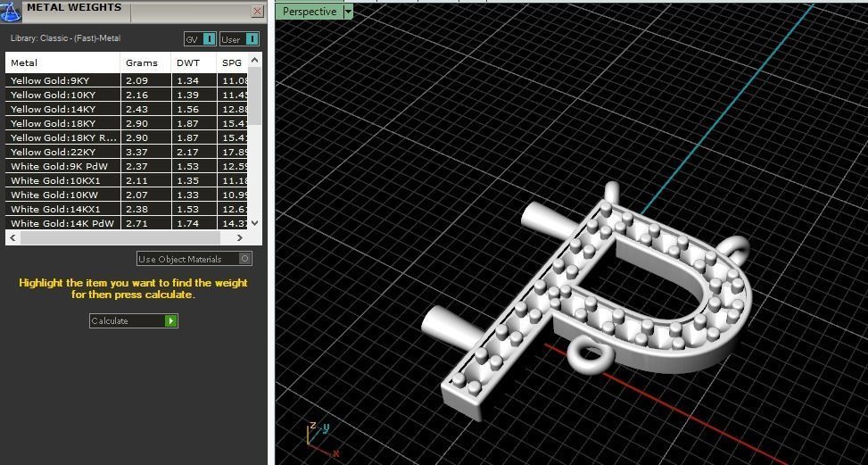
Task: Click the 2.17 DWT value
Action: click(x=187, y=152)
